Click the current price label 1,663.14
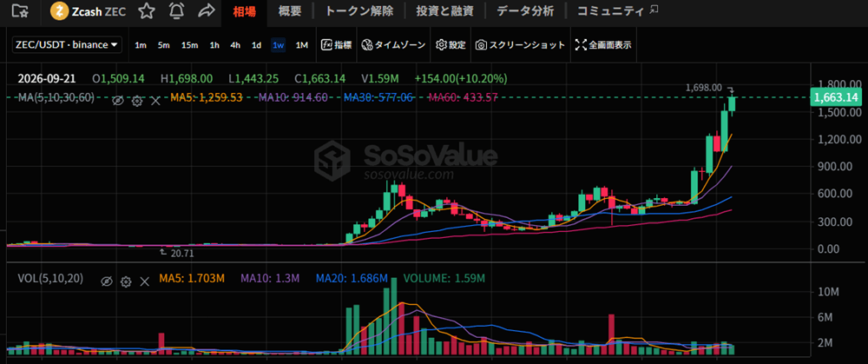This screenshot has width=868, height=364. pyautogui.click(x=835, y=97)
